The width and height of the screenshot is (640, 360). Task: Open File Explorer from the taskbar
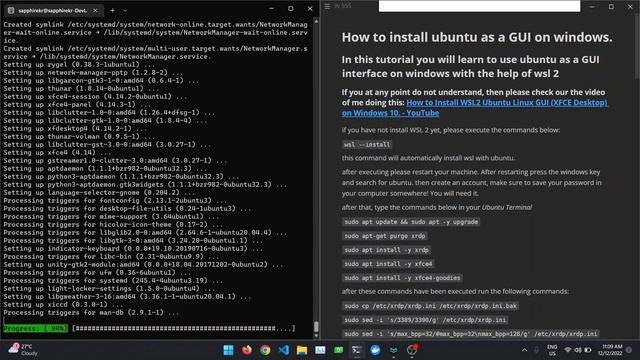302,350
